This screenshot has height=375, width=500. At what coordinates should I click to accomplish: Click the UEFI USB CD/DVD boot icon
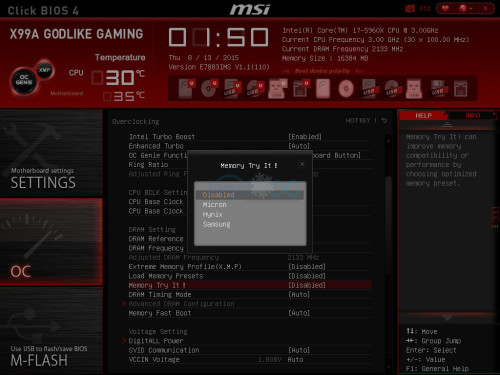tap(255, 89)
